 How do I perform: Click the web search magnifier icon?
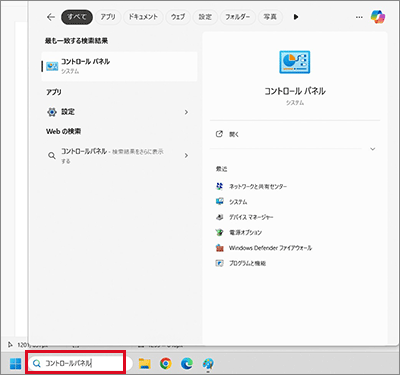tap(52, 155)
